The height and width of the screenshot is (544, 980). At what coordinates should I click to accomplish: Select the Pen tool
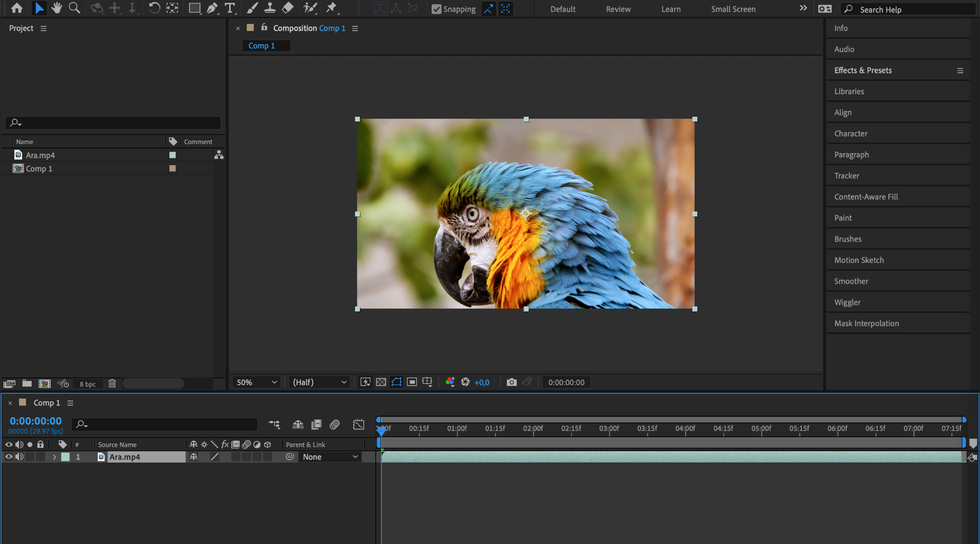point(212,8)
